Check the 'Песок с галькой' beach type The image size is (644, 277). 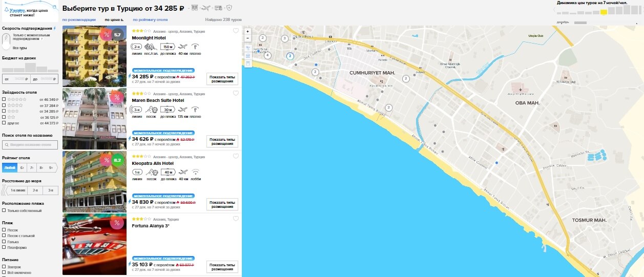click(4, 236)
